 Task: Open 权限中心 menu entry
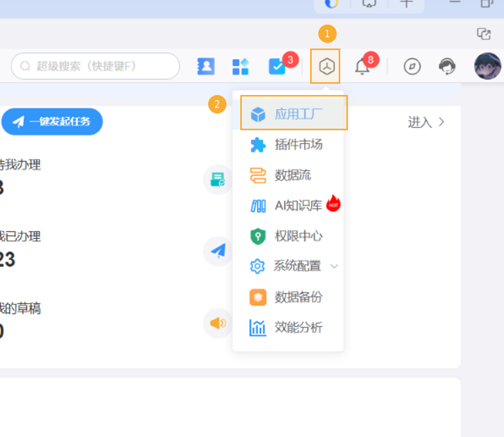288,236
